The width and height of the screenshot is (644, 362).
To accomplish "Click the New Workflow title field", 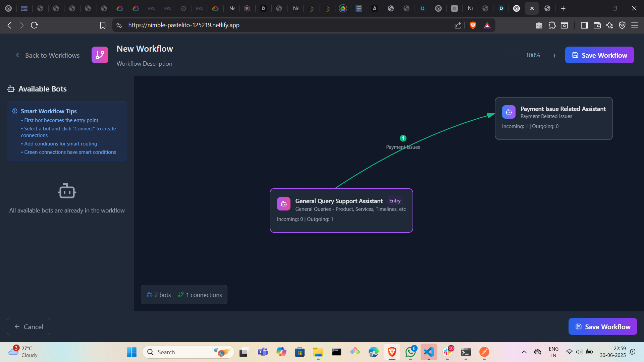I will (145, 49).
